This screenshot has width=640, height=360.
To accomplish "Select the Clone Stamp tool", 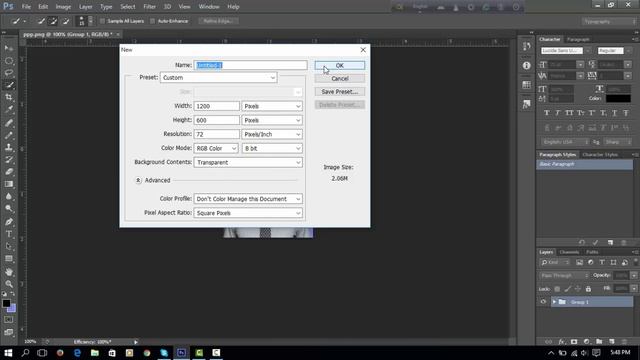I will click(x=9, y=147).
